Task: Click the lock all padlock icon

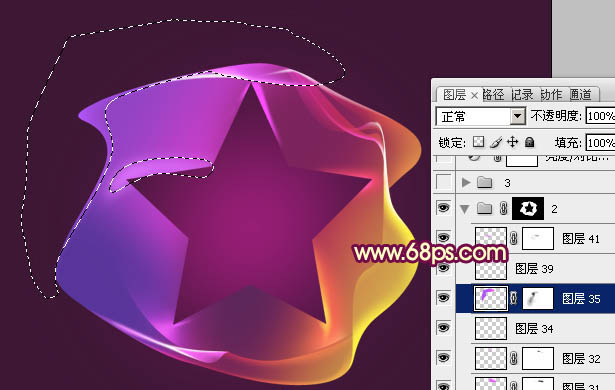Action: pyautogui.click(x=529, y=142)
